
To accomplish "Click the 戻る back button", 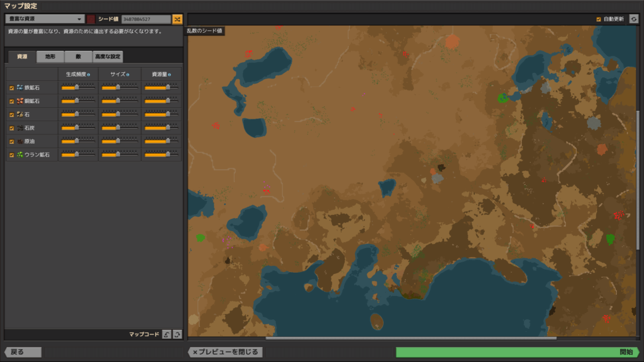I will tap(23, 352).
